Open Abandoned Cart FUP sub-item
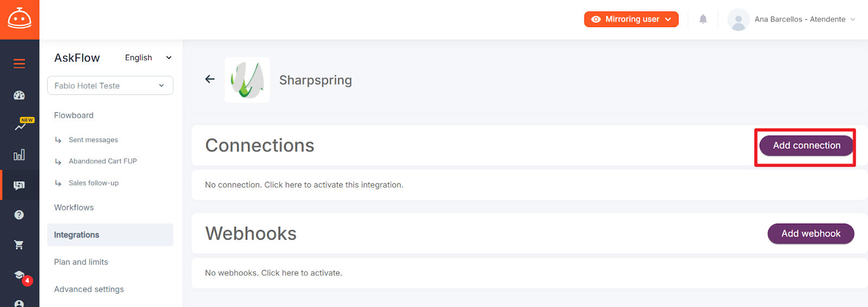Screen dimensions: 868x307 click(103, 161)
